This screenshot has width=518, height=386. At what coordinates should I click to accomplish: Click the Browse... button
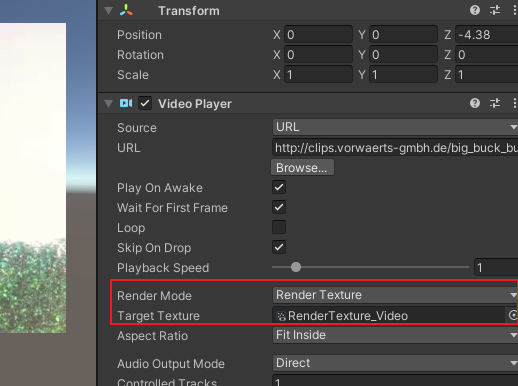click(302, 167)
